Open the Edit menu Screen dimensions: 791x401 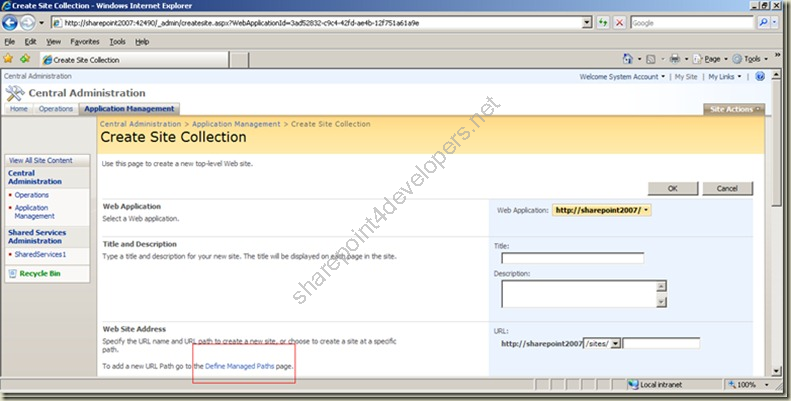click(x=30, y=42)
